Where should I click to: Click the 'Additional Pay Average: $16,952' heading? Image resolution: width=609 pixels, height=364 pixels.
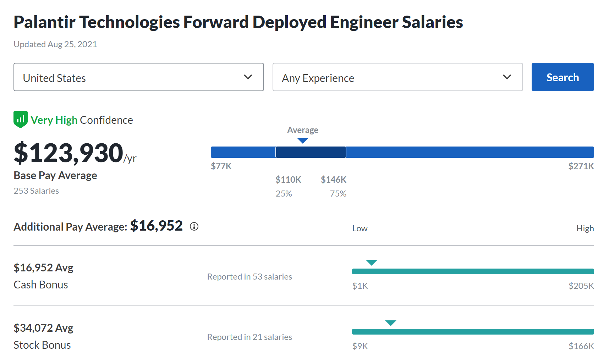click(x=98, y=226)
